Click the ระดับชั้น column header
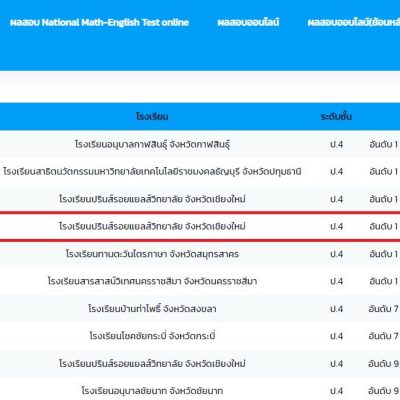The image size is (400, 400). coord(336,117)
